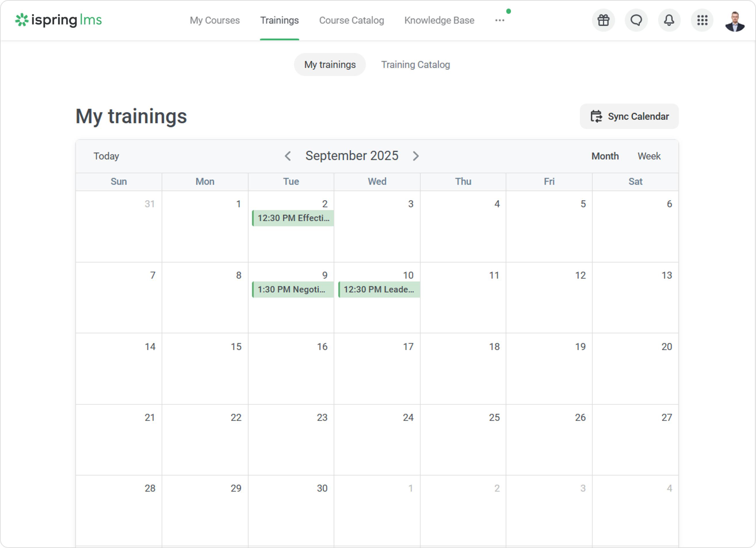Expand the more navigation items ellipsis

499,20
